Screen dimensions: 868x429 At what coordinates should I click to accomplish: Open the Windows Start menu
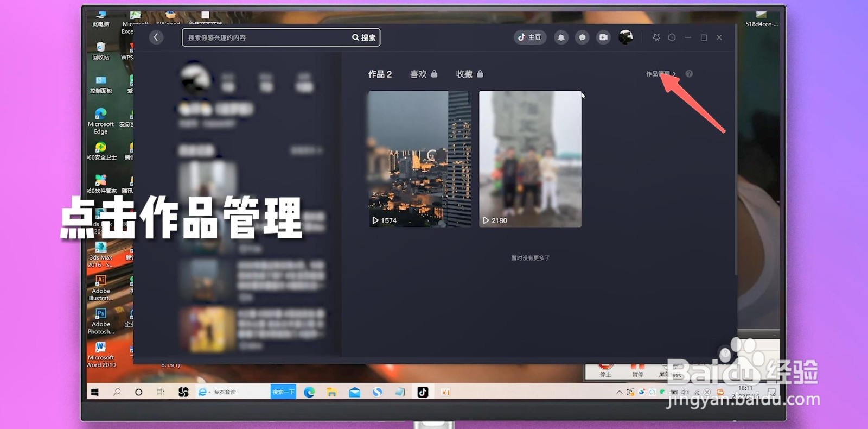(95, 392)
